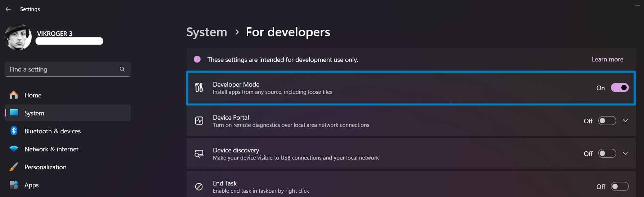
Task: Click the breadcrumb separator chevron
Action: [237, 32]
